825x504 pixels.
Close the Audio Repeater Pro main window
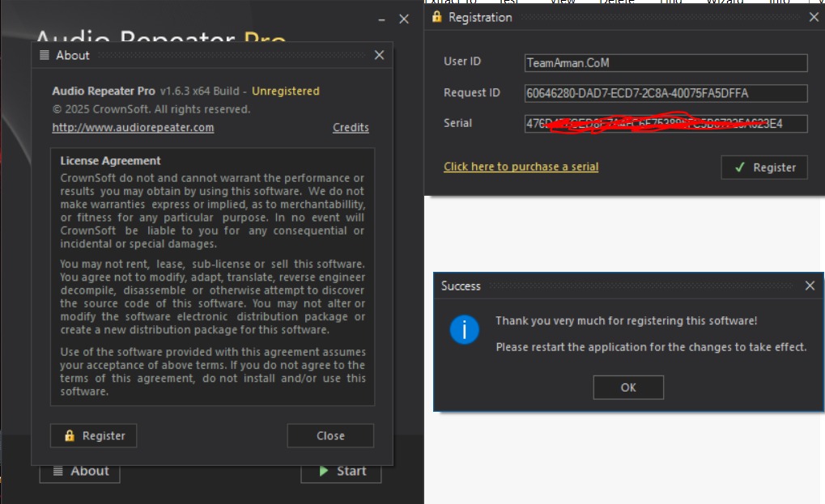pyautogui.click(x=403, y=19)
